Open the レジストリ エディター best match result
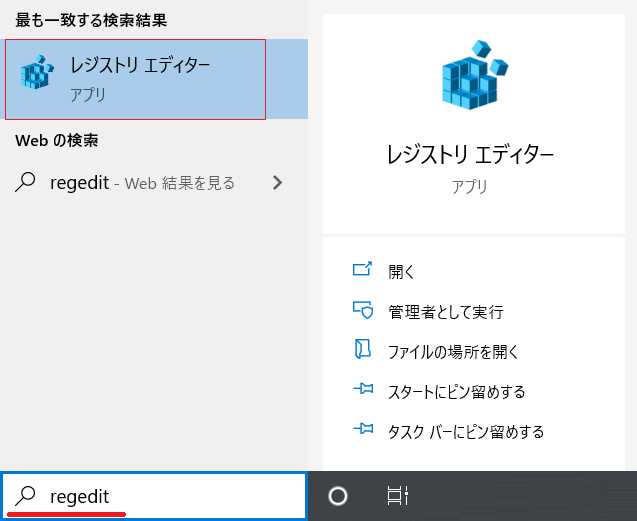The height and width of the screenshot is (521, 637). click(154, 79)
